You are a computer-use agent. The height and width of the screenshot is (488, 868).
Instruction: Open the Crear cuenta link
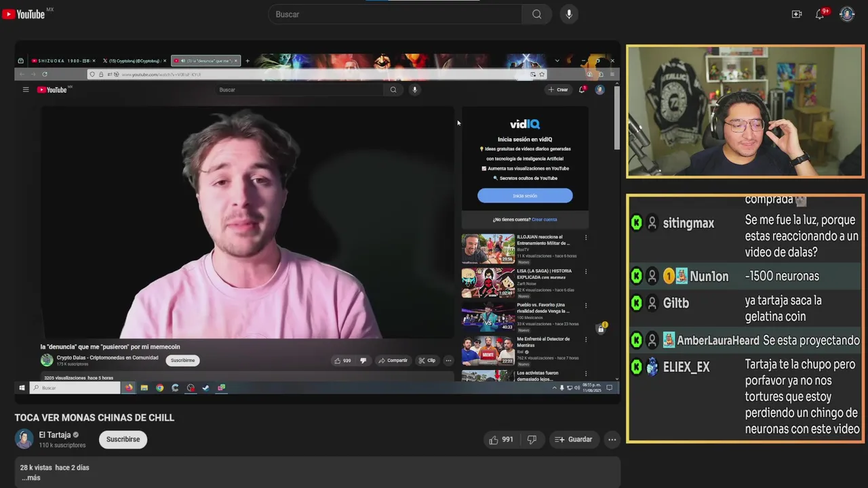click(544, 220)
